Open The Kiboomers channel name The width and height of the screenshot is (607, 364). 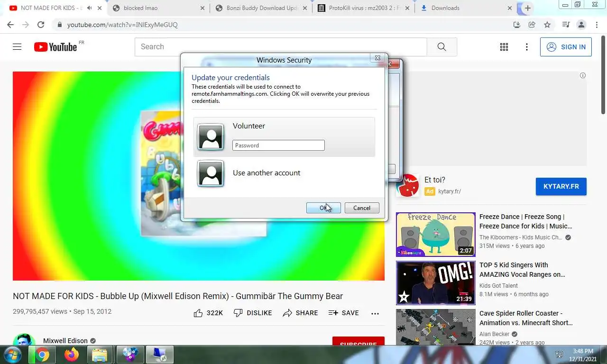[x=521, y=237]
